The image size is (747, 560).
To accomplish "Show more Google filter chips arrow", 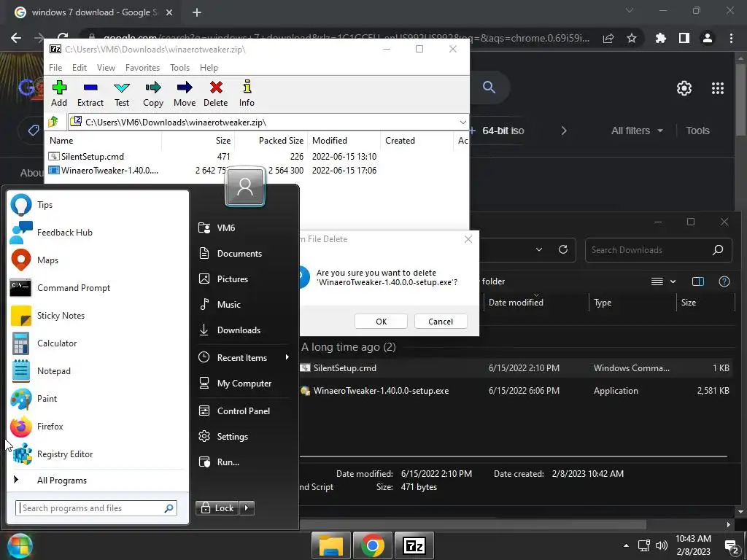I will 564,131.
